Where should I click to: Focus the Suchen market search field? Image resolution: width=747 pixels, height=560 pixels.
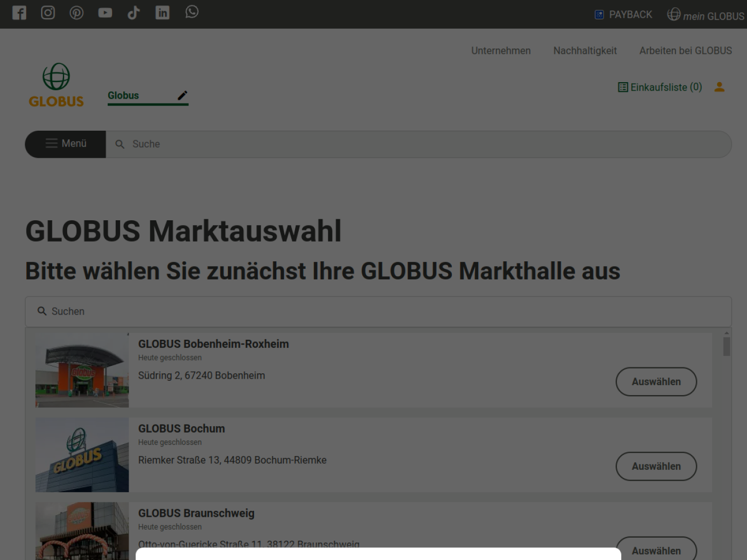click(378, 311)
